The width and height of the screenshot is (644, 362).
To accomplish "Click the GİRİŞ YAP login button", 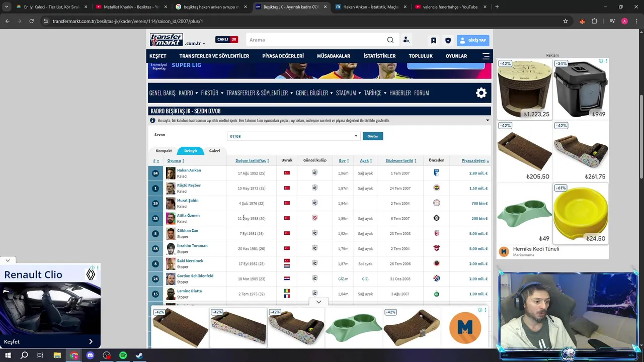I will [x=473, y=40].
